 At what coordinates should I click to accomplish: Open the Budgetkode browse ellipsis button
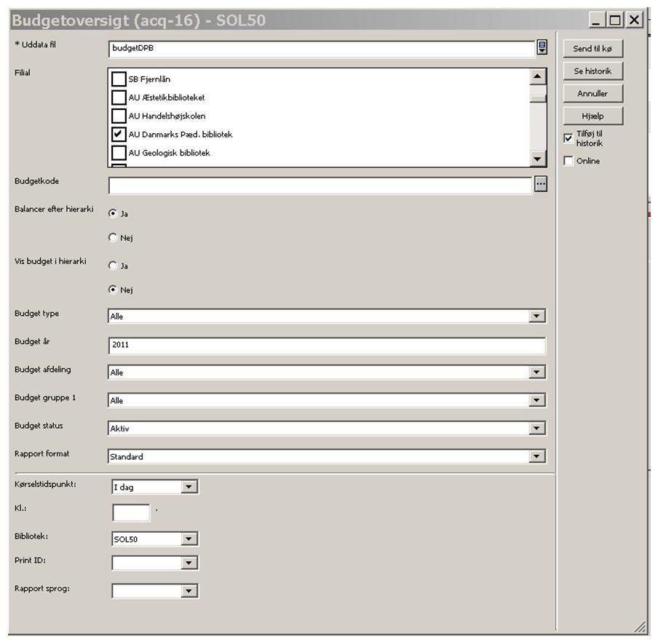pos(540,185)
